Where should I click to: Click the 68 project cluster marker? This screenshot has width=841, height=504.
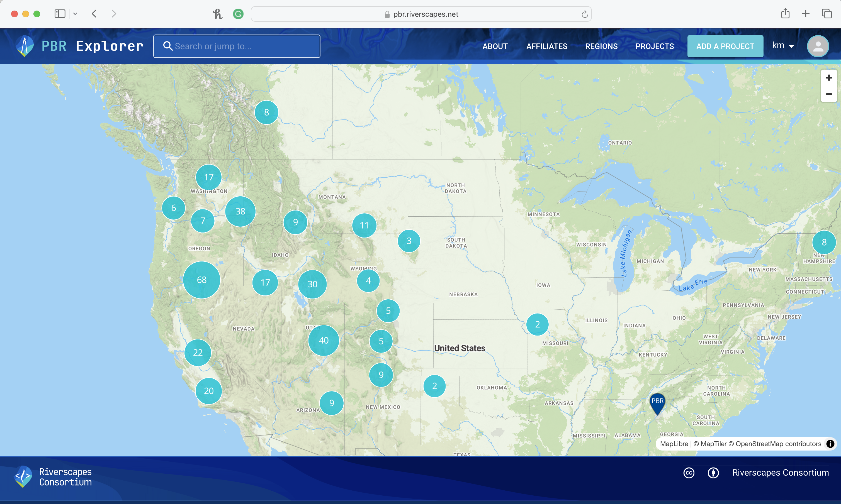pos(201,280)
